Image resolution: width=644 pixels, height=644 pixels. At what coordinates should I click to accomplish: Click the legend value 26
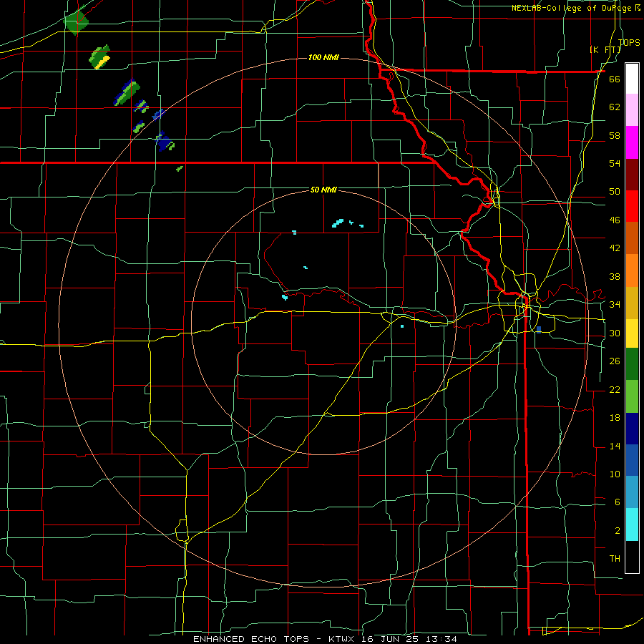pos(615,361)
